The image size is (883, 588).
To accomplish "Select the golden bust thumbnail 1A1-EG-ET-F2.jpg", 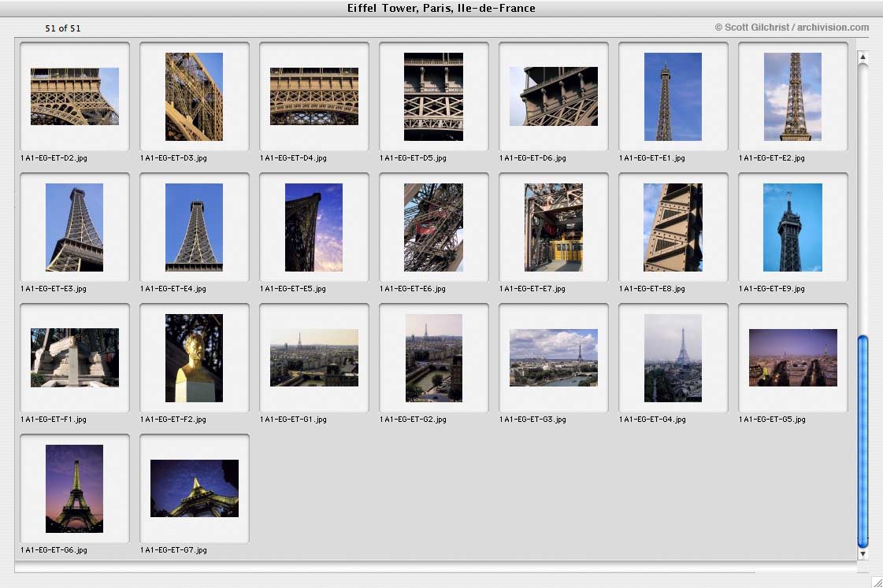I will click(x=194, y=358).
